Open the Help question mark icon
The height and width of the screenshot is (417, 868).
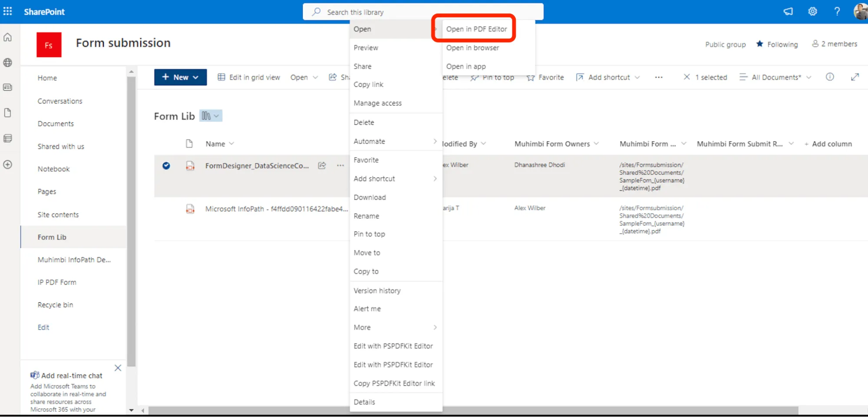coord(836,11)
